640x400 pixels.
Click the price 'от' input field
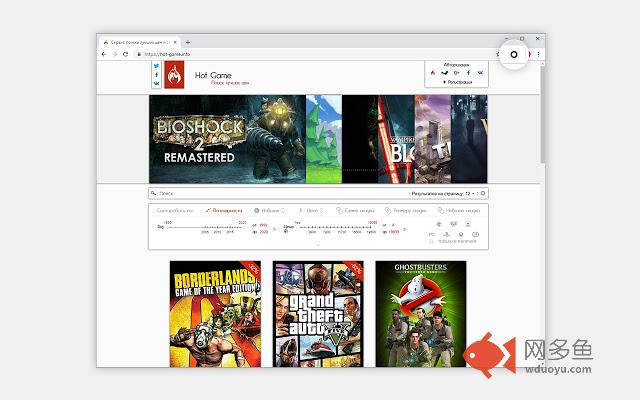(x=393, y=225)
